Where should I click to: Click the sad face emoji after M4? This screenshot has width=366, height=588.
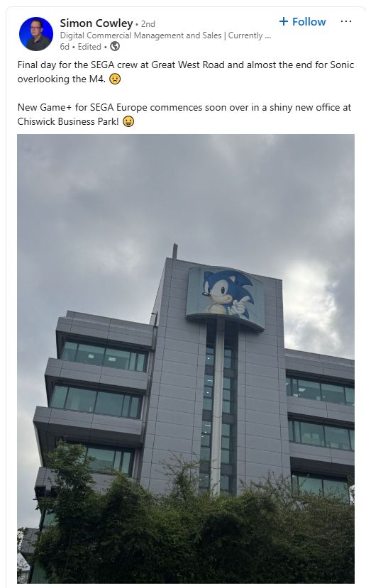tap(115, 79)
